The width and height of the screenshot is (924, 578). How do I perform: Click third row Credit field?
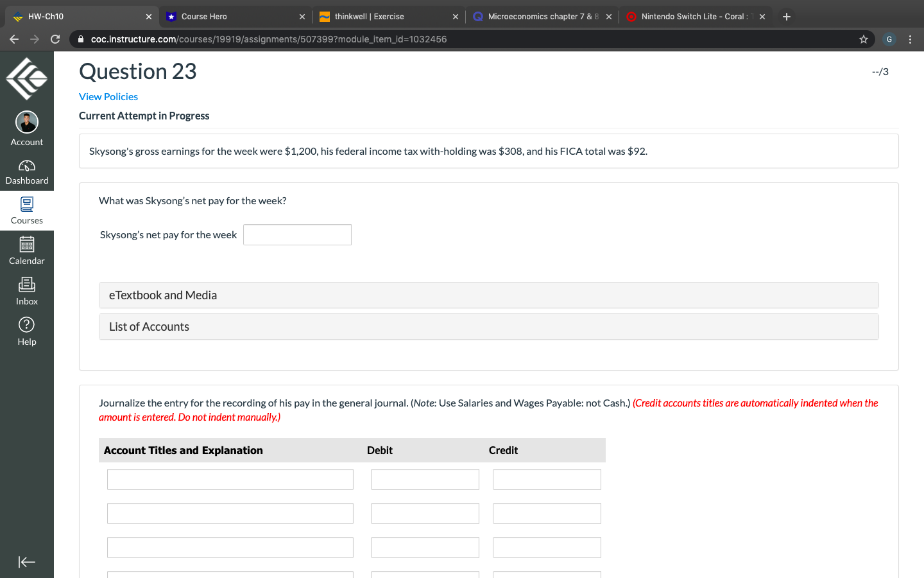click(547, 547)
